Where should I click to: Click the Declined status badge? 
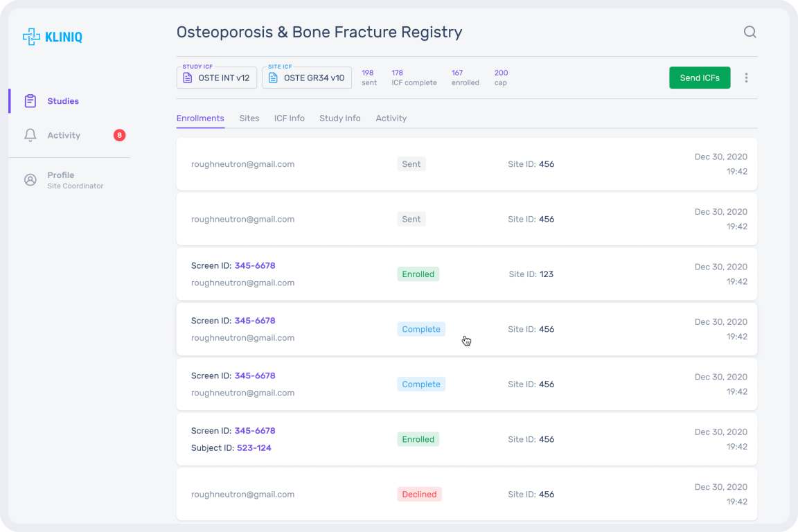pyautogui.click(x=419, y=495)
